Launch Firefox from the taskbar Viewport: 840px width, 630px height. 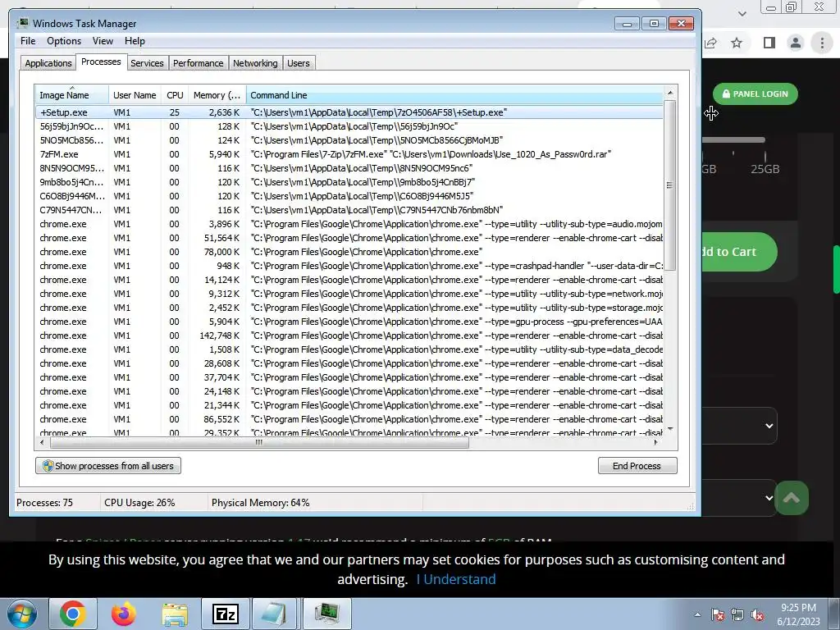(123, 614)
